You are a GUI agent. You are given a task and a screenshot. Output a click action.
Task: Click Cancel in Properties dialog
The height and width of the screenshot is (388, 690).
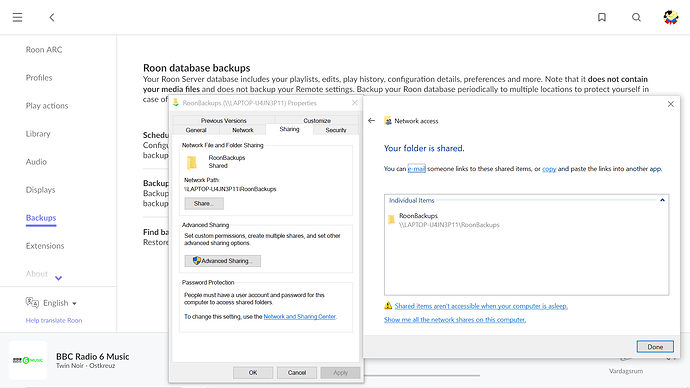coord(297,373)
